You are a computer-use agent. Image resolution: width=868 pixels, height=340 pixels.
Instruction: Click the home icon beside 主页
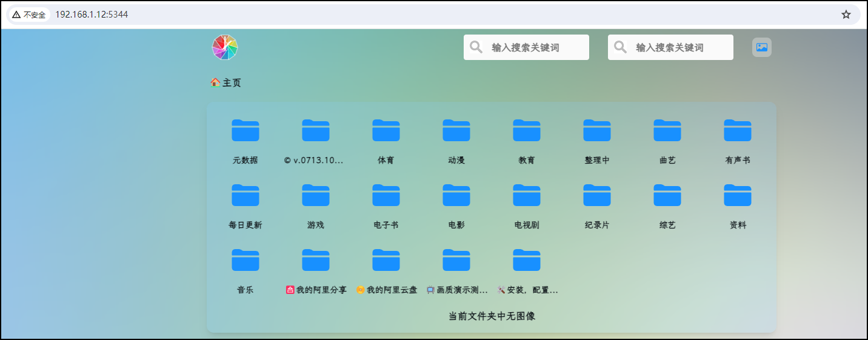tap(215, 82)
